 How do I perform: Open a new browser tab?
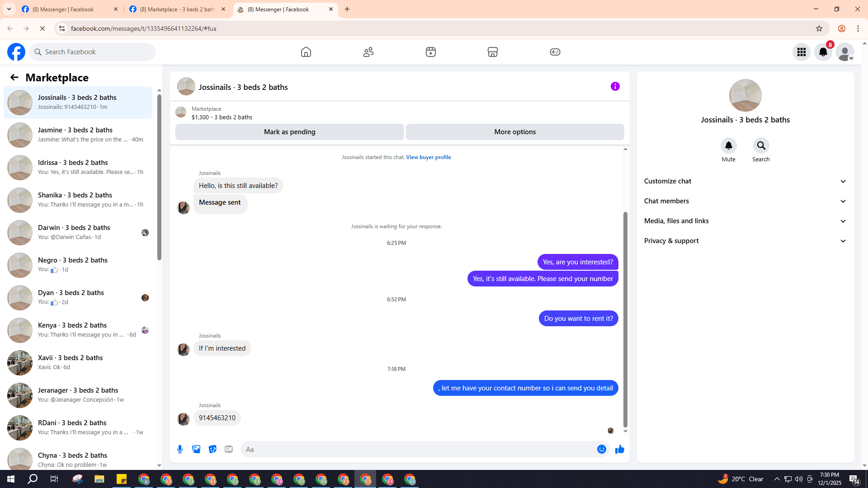pos(347,9)
